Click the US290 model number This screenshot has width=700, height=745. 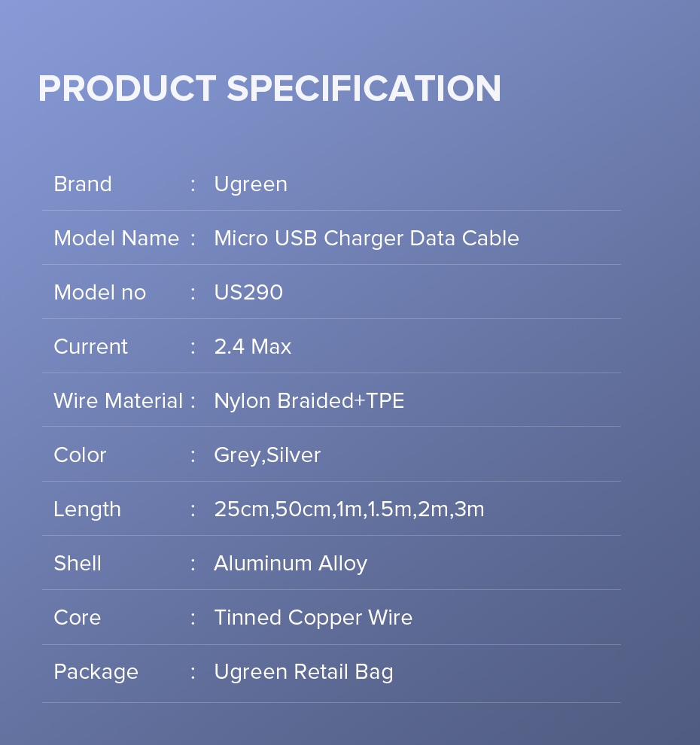tap(248, 292)
